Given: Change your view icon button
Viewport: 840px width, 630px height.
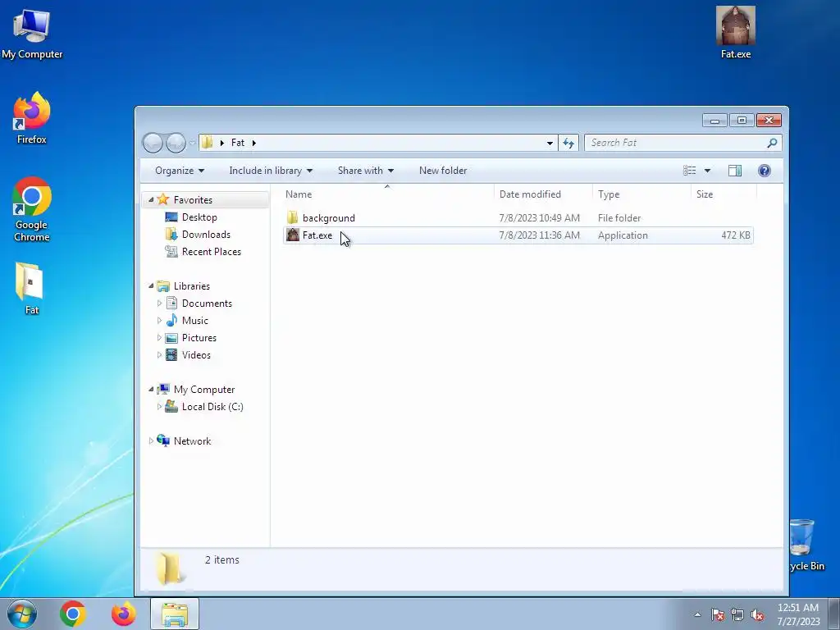Looking at the screenshot, I should pyautogui.click(x=689, y=171).
